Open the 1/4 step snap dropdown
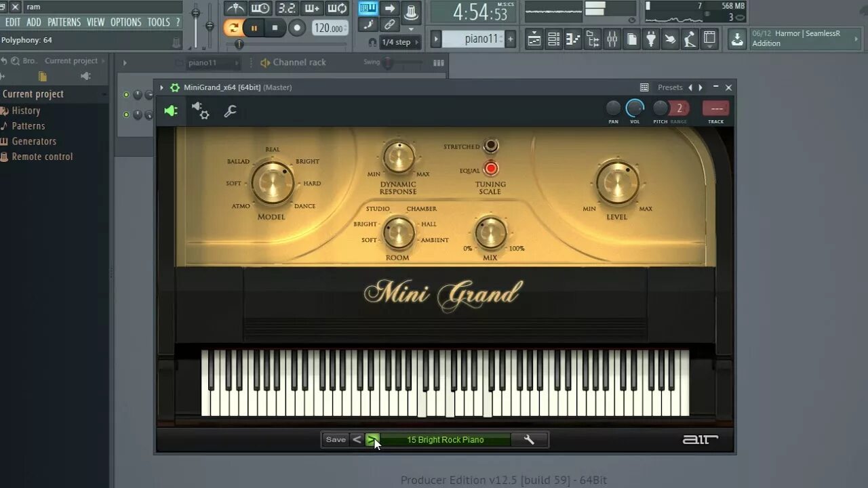 point(400,42)
